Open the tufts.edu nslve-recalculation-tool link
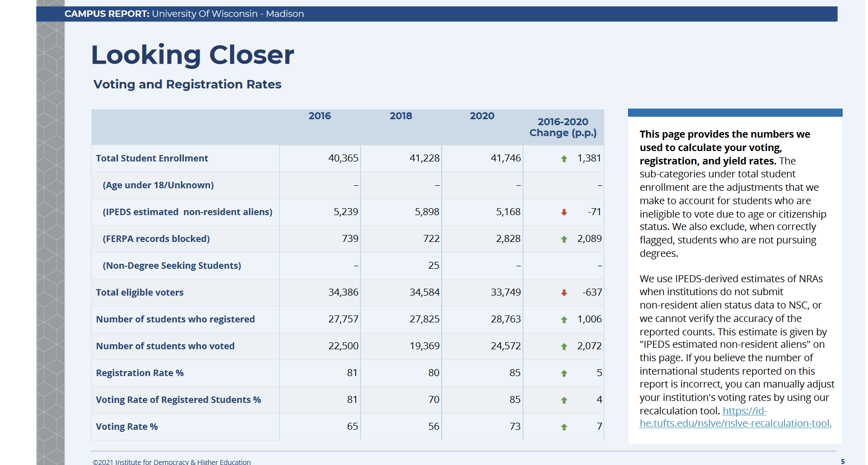 click(735, 417)
